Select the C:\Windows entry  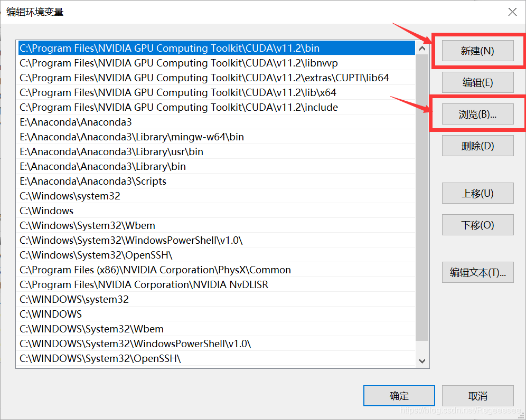pos(217,210)
